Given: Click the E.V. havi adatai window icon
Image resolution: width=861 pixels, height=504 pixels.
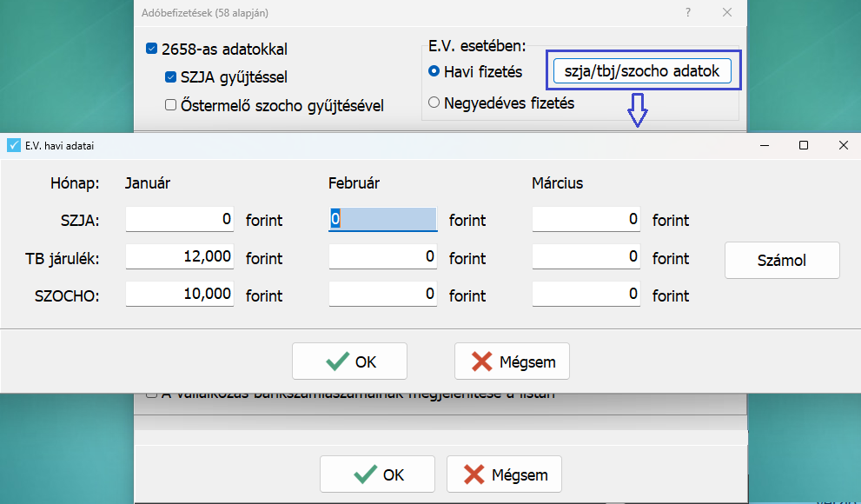Looking at the screenshot, I should (13, 146).
